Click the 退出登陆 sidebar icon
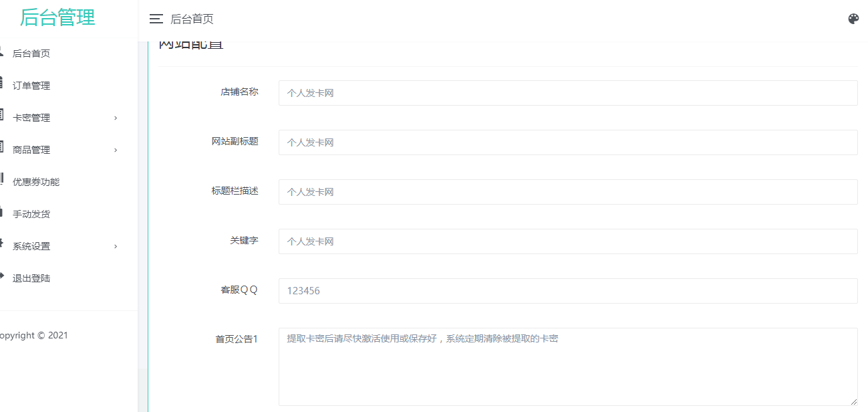This screenshot has height=412, width=868. (2, 277)
